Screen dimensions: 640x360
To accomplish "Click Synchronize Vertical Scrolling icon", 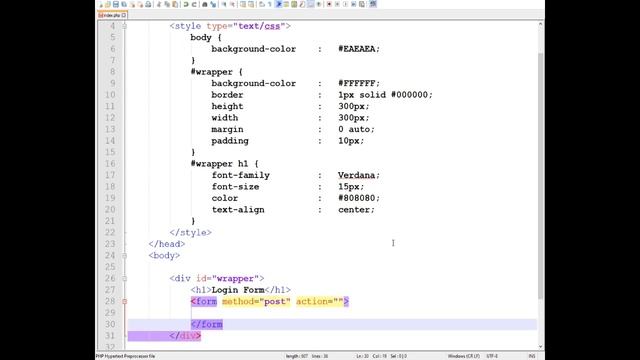I will coord(242,4).
